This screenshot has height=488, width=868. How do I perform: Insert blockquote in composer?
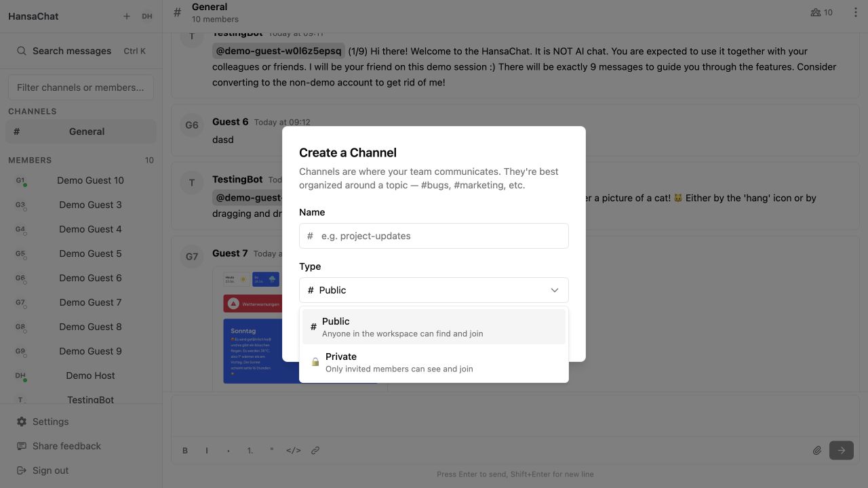point(272,450)
